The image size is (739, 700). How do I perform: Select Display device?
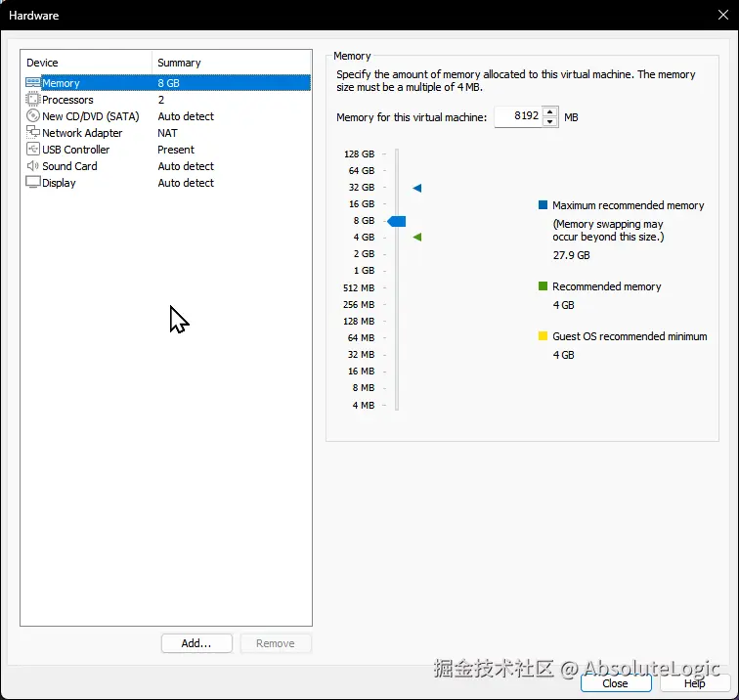pyautogui.click(x=59, y=183)
